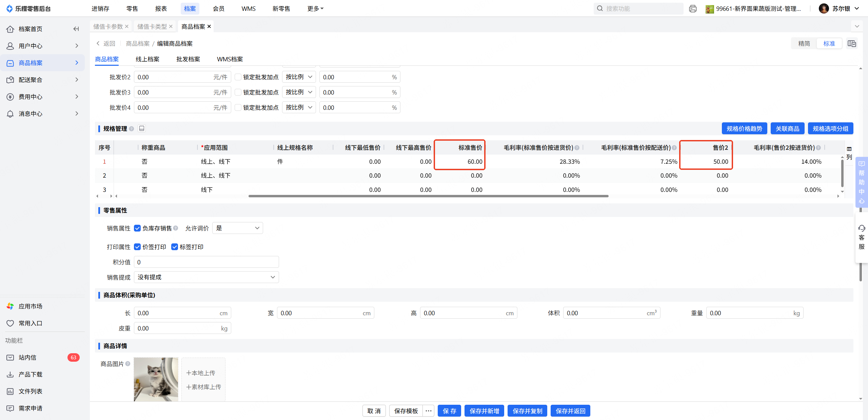Click the collapse icon next to 规格管理
Image resolution: width=868 pixels, height=420 pixels.
point(142,128)
